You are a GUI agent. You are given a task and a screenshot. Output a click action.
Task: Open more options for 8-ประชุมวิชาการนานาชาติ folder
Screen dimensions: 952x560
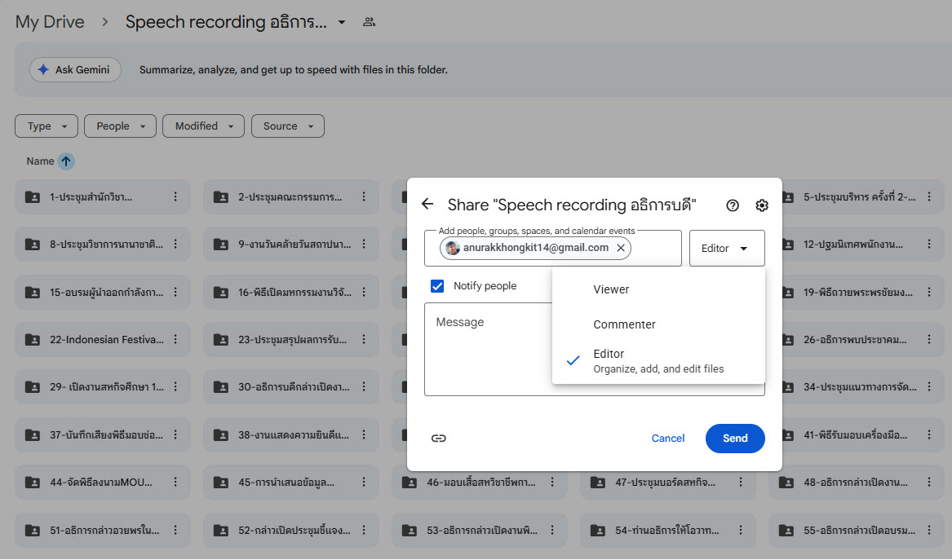click(x=175, y=244)
